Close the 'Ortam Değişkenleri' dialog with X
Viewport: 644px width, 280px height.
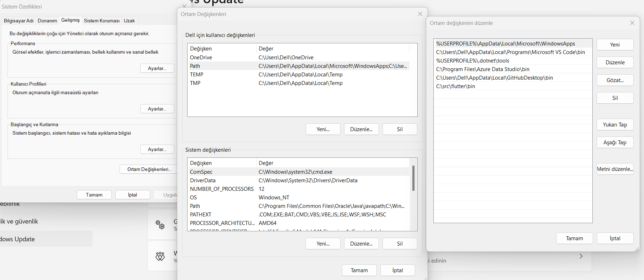(420, 14)
